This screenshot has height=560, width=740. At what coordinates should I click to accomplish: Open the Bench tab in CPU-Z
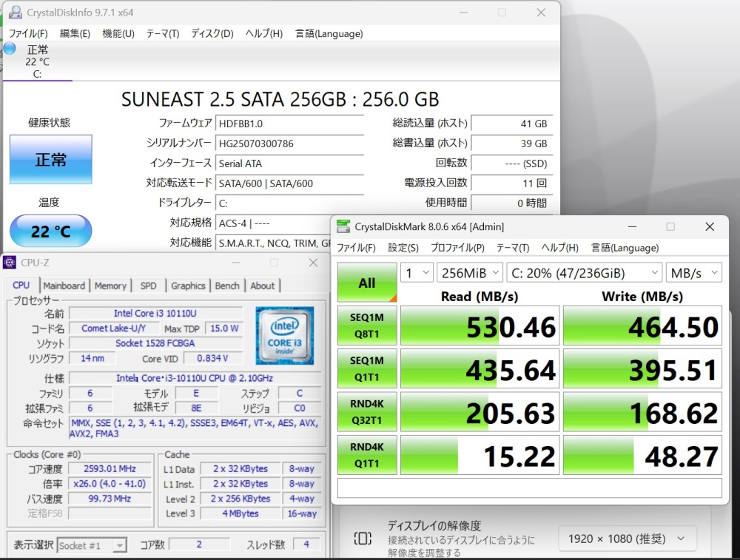(x=227, y=286)
